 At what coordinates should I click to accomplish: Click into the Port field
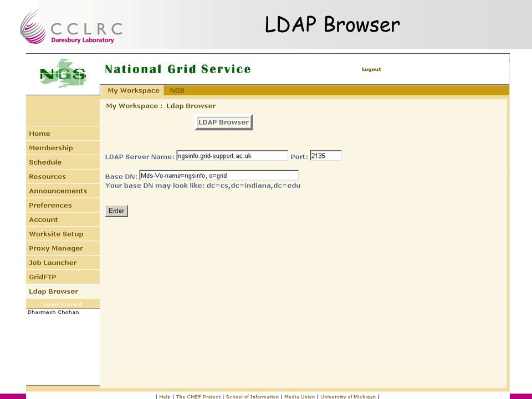click(x=325, y=156)
